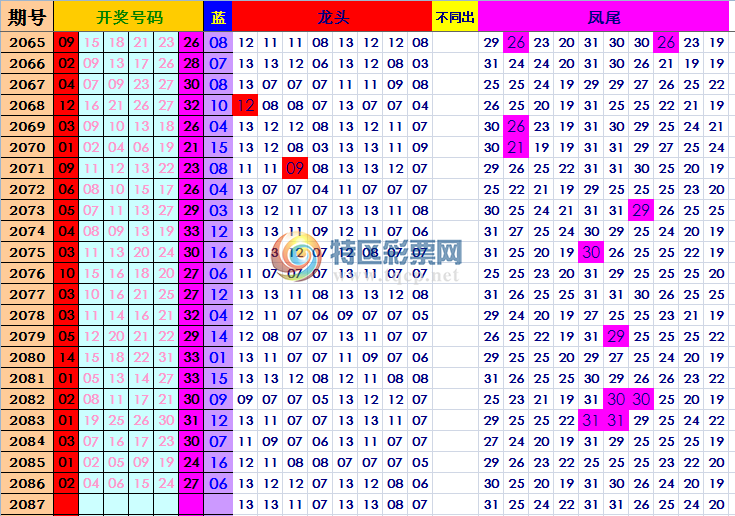Select period number 2080
The width and height of the screenshot is (735, 516).
tap(27, 358)
